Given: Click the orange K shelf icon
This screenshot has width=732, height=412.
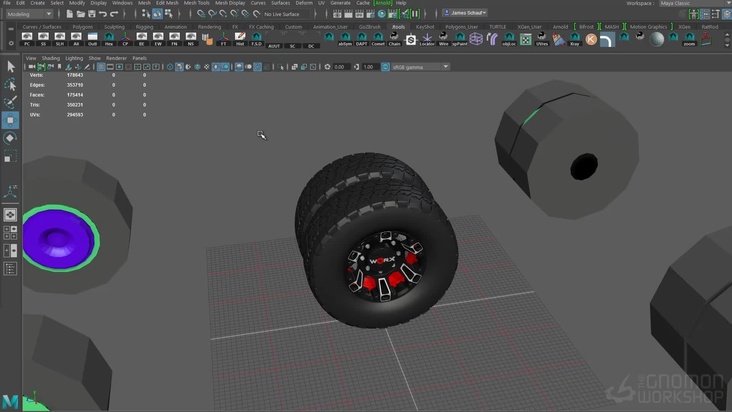Looking at the screenshot, I should pyautogui.click(x=591, y=39).
